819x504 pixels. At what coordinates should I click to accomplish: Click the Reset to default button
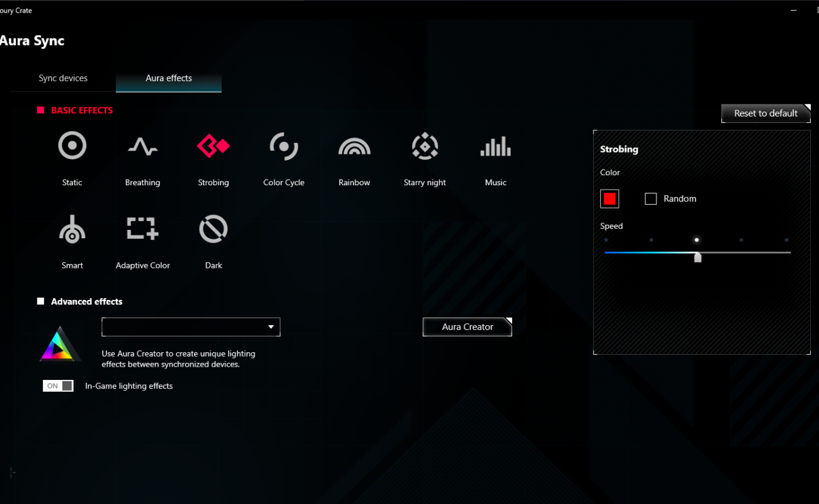pos(765,113)
